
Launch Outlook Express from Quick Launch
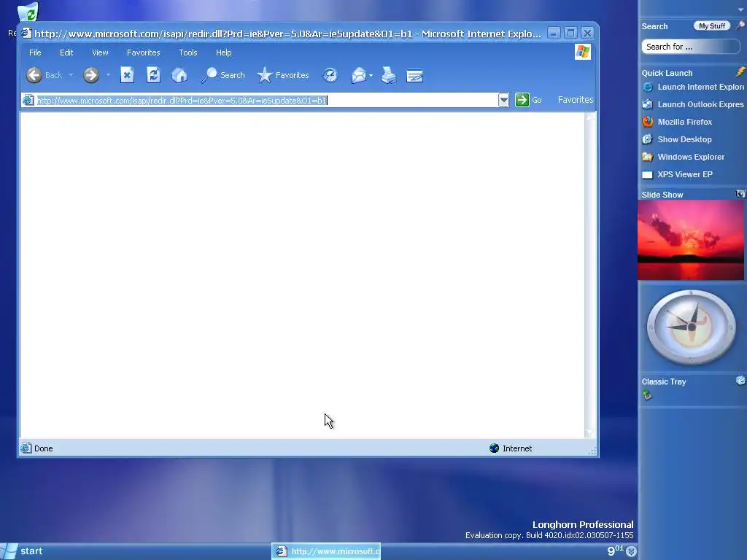[693, 105]
